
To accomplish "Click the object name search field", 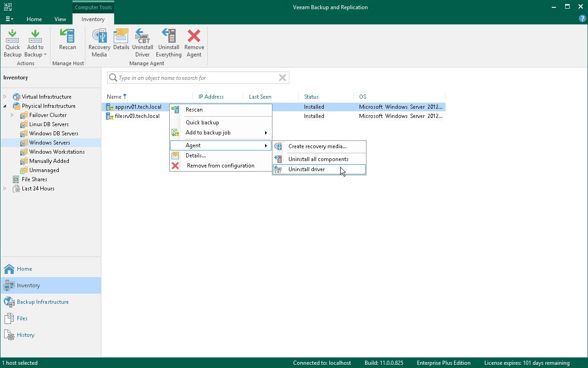I will [x=198, y=78].
